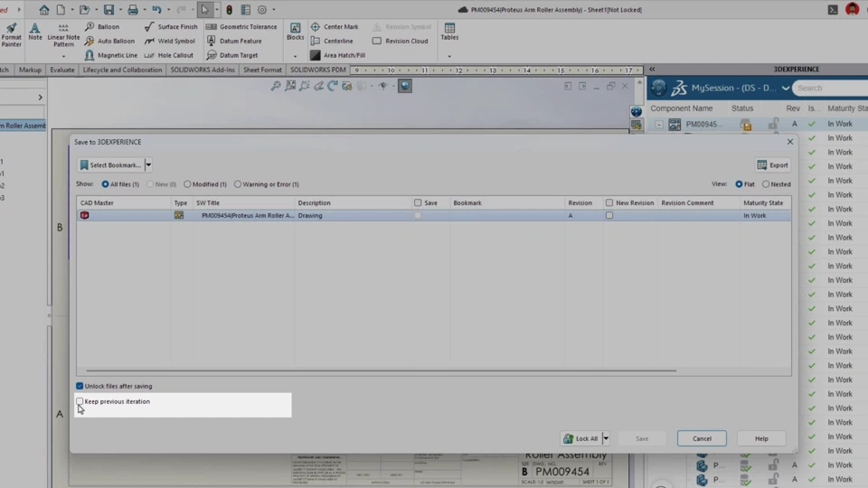
Task: Select Warning or Error (1) radio button
Action: tap(238, 184)
